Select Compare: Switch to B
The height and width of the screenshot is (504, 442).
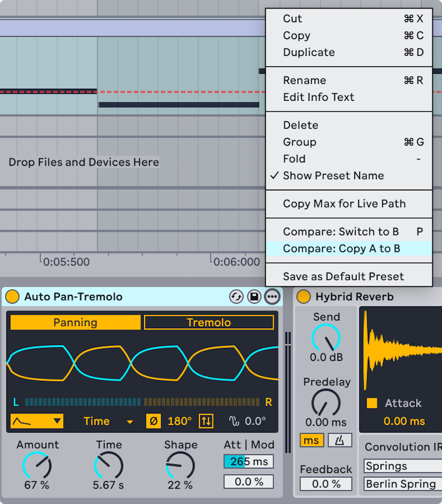(349, 232)
